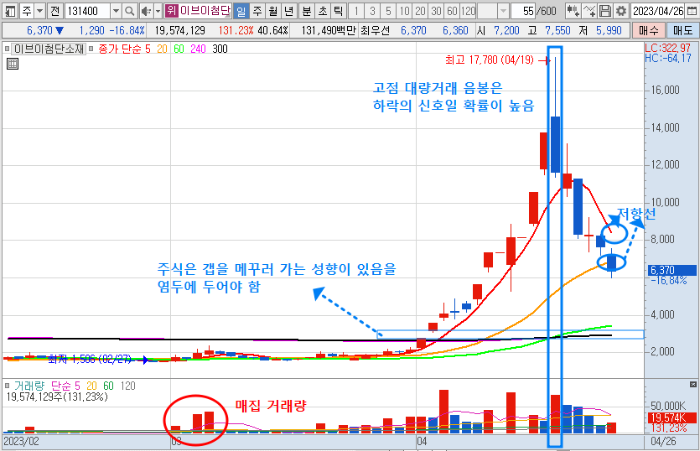Click the 매수 buy button

[648, 31]
